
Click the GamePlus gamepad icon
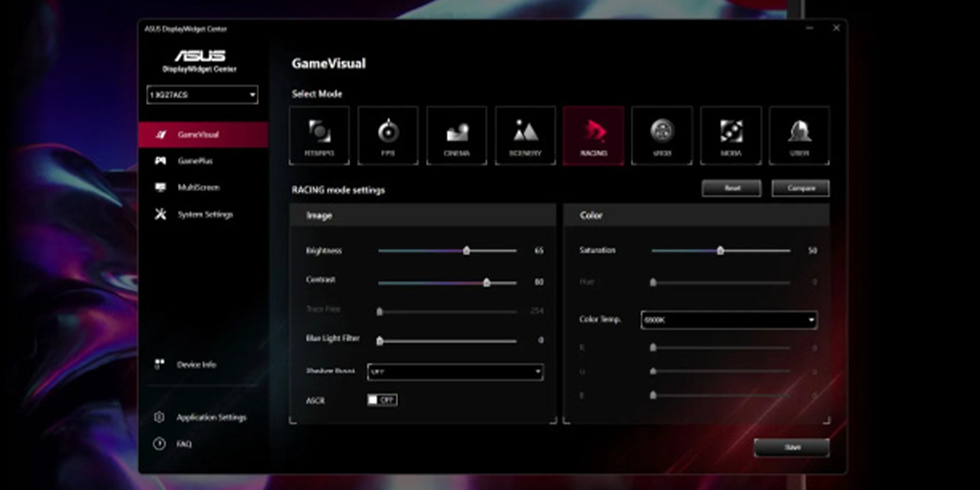(x=160, y=161)
